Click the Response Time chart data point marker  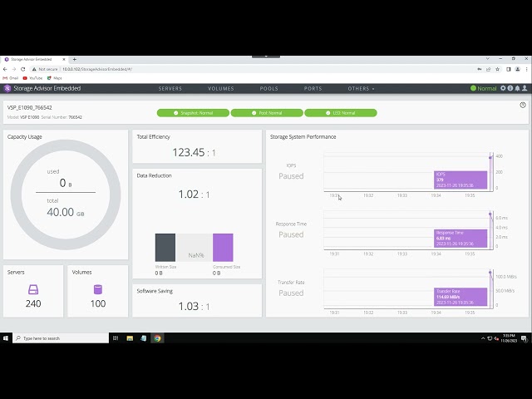click(x=490, y=214)
